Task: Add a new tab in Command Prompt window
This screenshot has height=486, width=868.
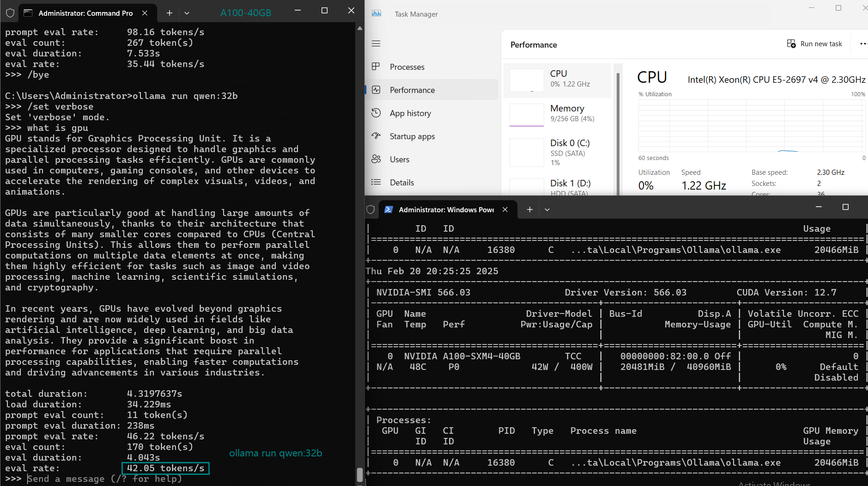Action: click(x=170, y=13)
